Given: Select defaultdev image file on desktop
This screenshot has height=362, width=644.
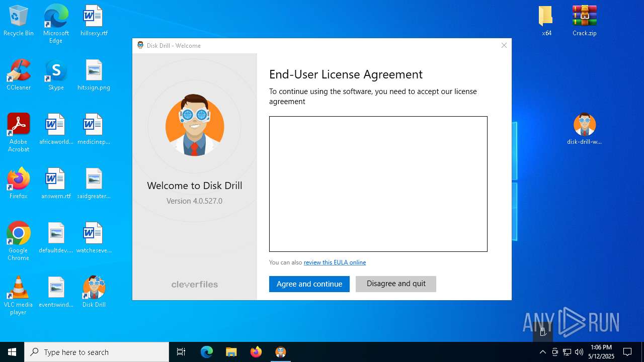Looking at the screenshot, I should [x=56, y=238].
